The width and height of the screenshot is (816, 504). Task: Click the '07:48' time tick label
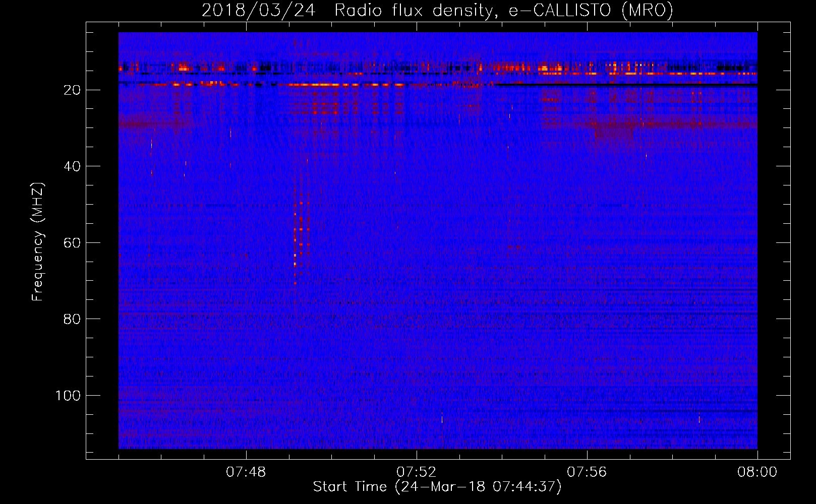[x=246, y=472]
